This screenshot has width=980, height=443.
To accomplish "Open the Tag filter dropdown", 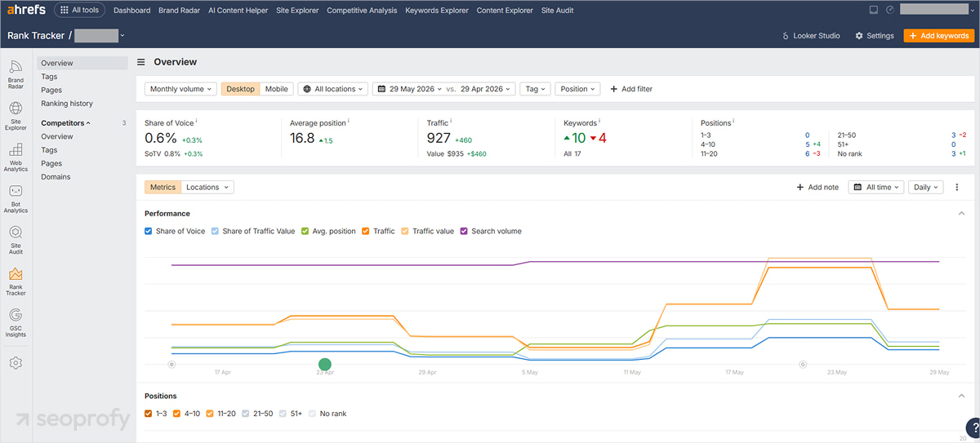I will tap(535, 89).
